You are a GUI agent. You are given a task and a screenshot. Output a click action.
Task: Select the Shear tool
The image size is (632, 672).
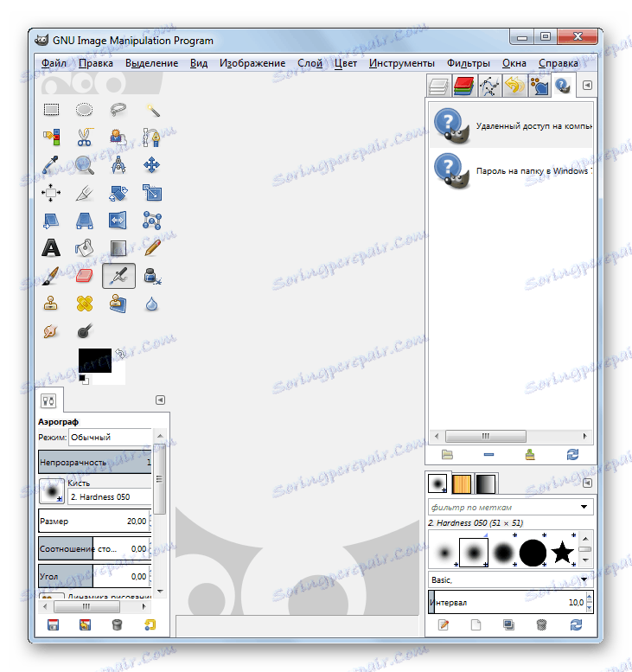51,221
